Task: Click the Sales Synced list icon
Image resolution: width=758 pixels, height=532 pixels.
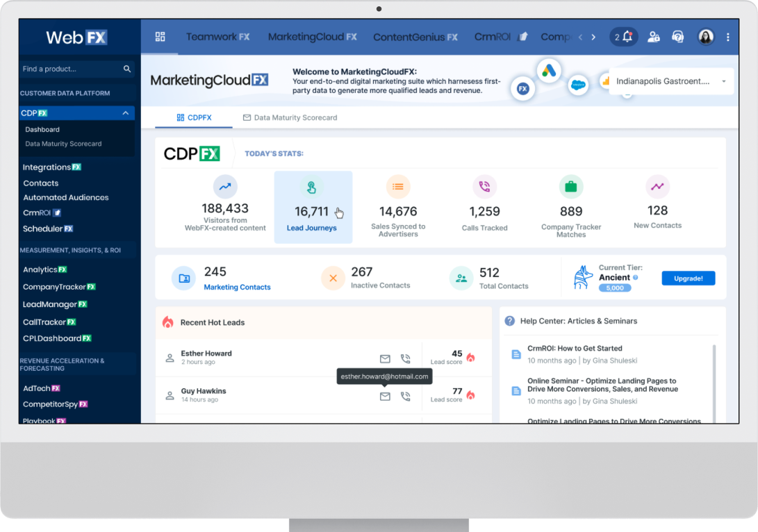Action: pos(398,187)
